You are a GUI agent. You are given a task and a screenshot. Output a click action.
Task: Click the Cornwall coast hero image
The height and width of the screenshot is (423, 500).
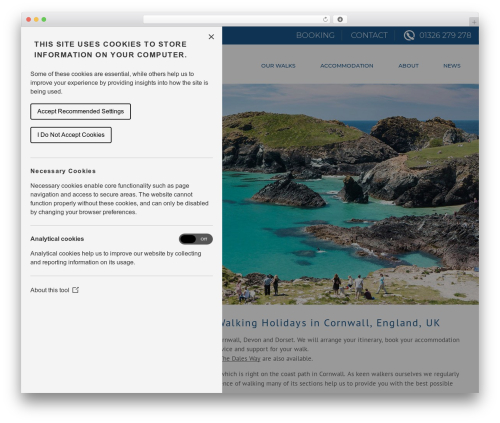point(350,194)
